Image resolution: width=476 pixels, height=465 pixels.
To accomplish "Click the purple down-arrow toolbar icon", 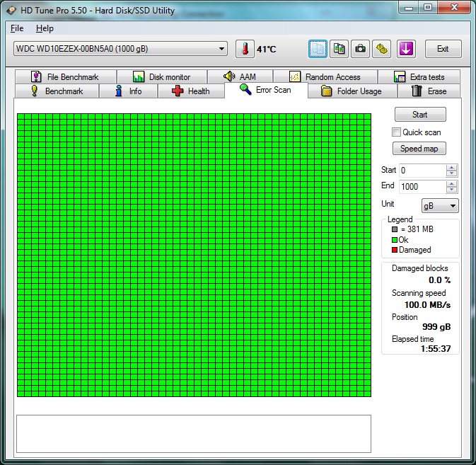I will [406, 49].
